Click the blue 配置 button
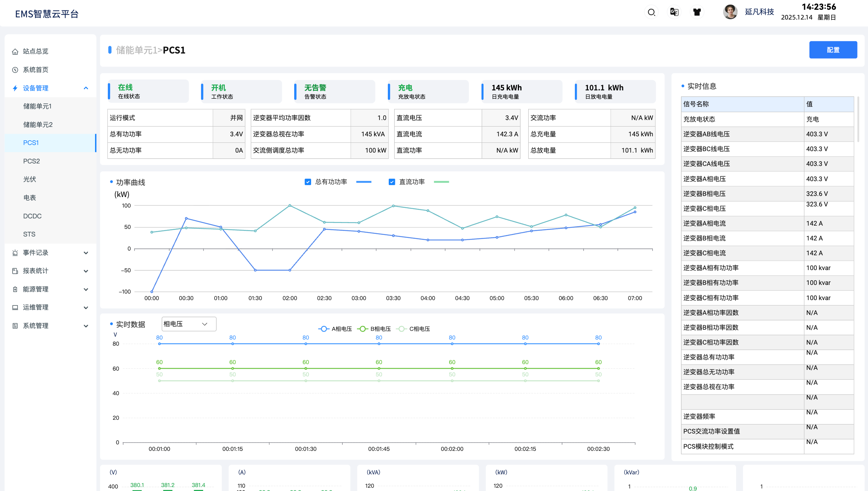The image size is (868, 491). (x=833, y=50)
